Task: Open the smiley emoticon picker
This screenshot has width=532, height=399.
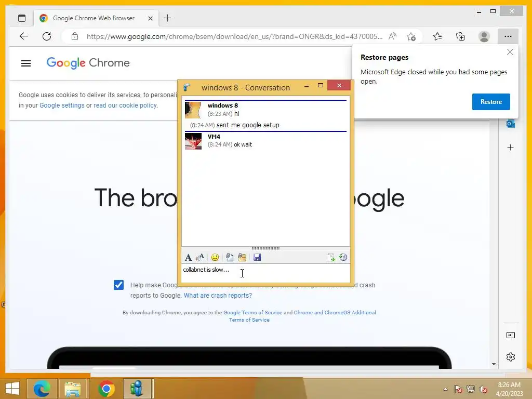Action: (215, 258)
